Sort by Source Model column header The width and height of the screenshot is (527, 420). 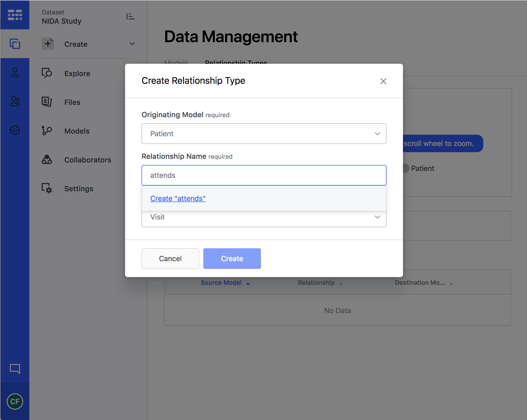tap(221, 282)
